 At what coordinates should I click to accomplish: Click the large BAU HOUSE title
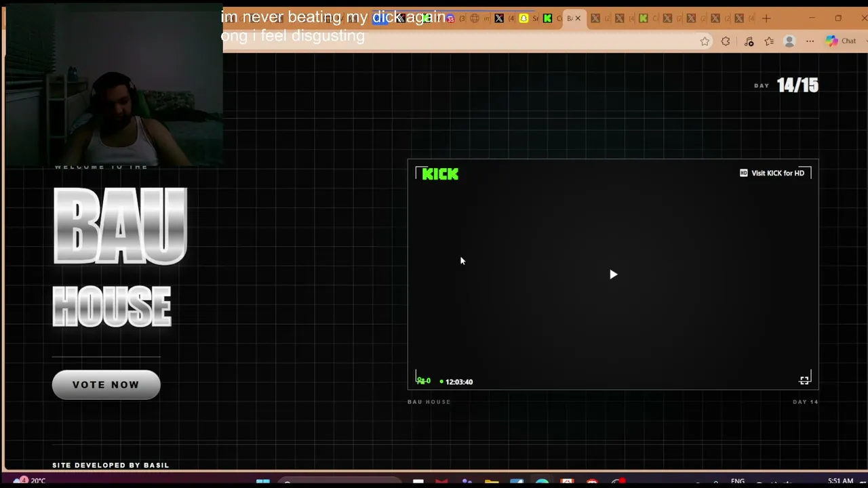[x=119, y=258]
